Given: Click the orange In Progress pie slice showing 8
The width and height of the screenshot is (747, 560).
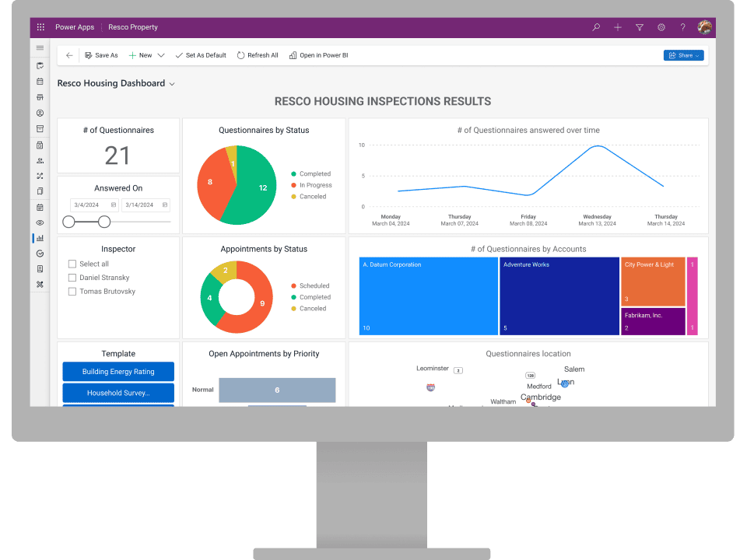Looking at the screenshot, I should (212, 184).
